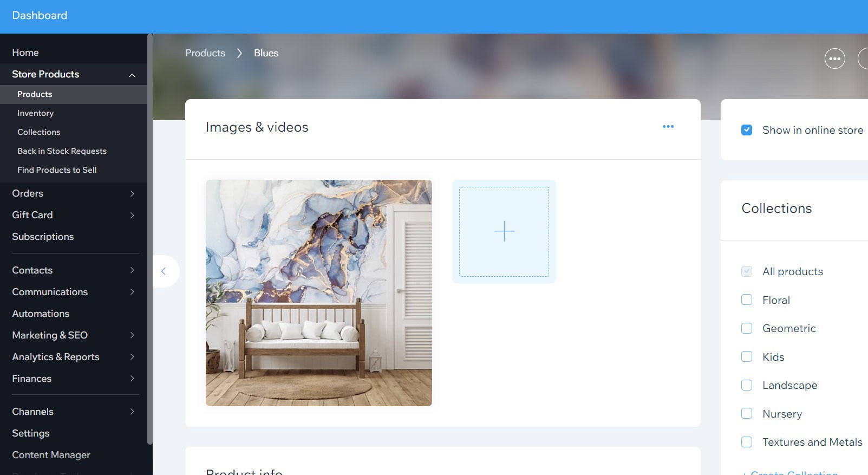Check the Textures and Metals collection
Screen dimensions: 868x475
[x=747, y=442]
